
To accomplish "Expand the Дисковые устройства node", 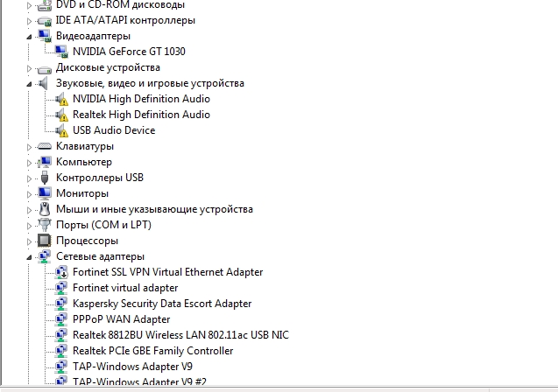I will [29, 68].
